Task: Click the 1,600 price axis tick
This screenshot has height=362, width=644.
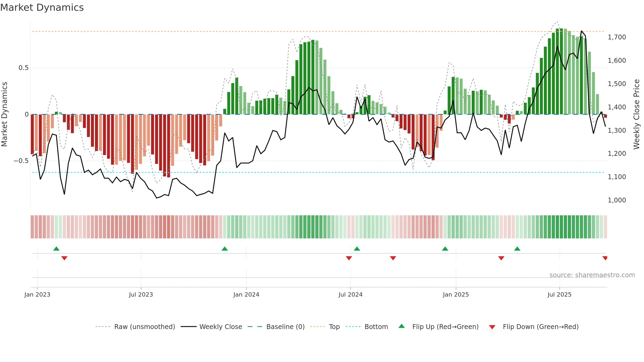Action: click(x=617, y=61)
